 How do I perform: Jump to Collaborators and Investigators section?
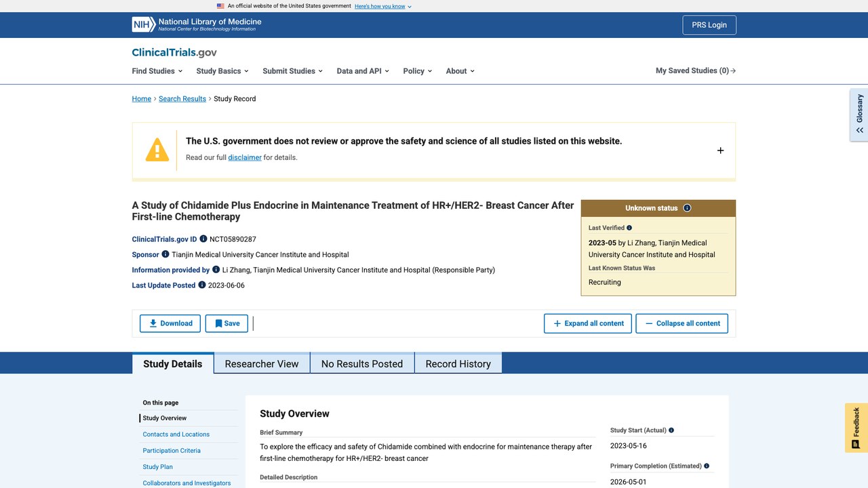186,483
